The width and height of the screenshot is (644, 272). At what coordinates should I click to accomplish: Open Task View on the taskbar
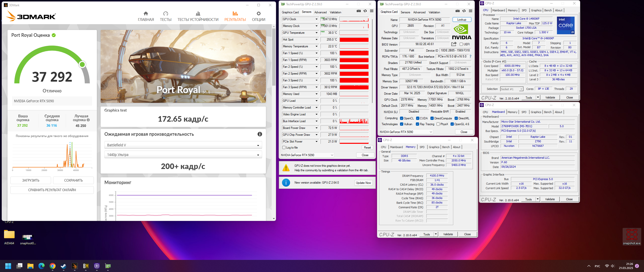(19, 266)
